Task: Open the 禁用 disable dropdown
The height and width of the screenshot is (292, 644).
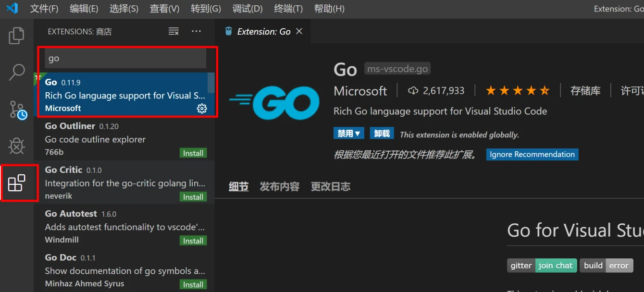Action: click(349, 133)
